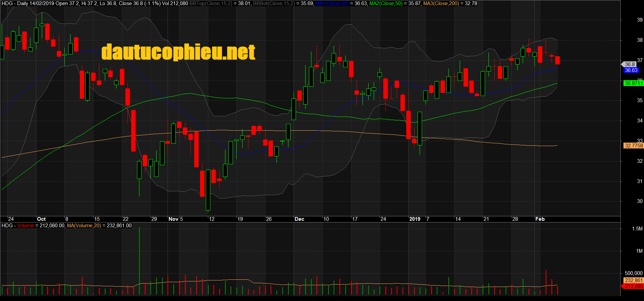Click the orange 32.7758 MA3 value tag
The image size is (644, 301).
coord(633,146)
